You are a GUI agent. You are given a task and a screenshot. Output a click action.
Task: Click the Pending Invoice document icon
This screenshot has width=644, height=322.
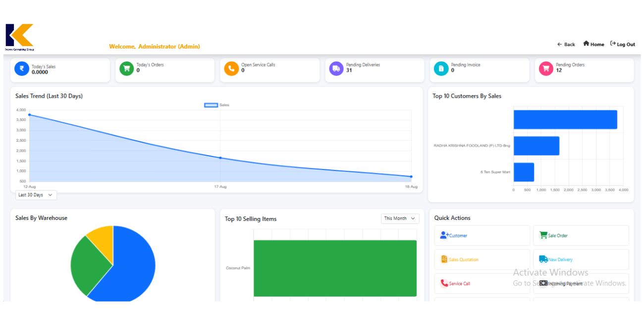click(441, 68)
